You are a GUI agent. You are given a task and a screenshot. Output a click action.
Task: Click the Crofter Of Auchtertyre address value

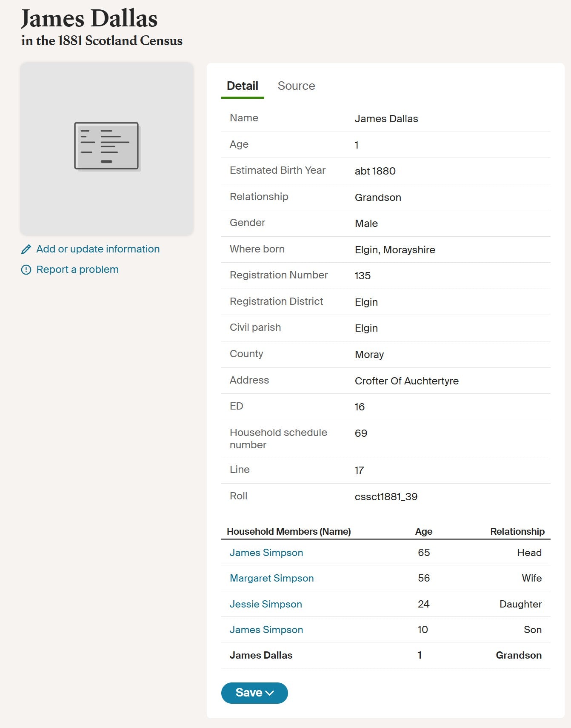(407, 381)
